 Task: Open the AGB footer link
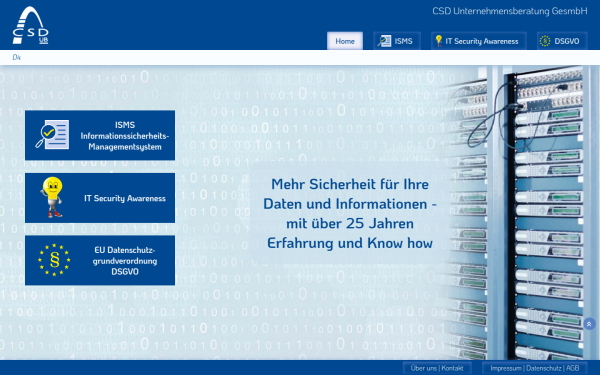pyautogui.click(x=572, y=368)
